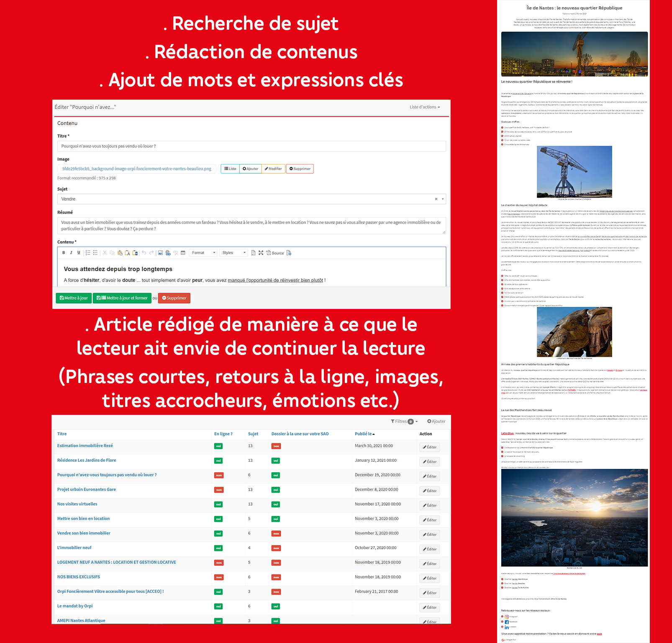
Task: Insert a table into the article content
Action: [183, 253]
